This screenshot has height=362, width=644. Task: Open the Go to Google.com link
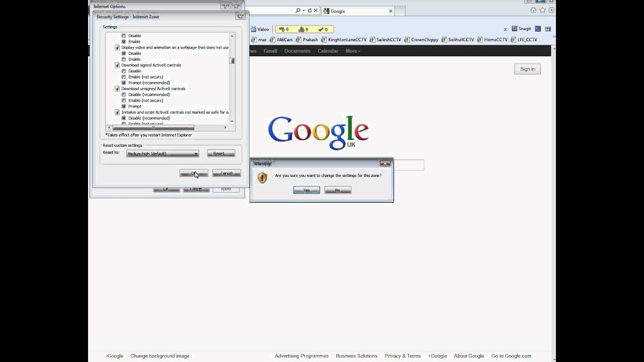coord(511,356)
